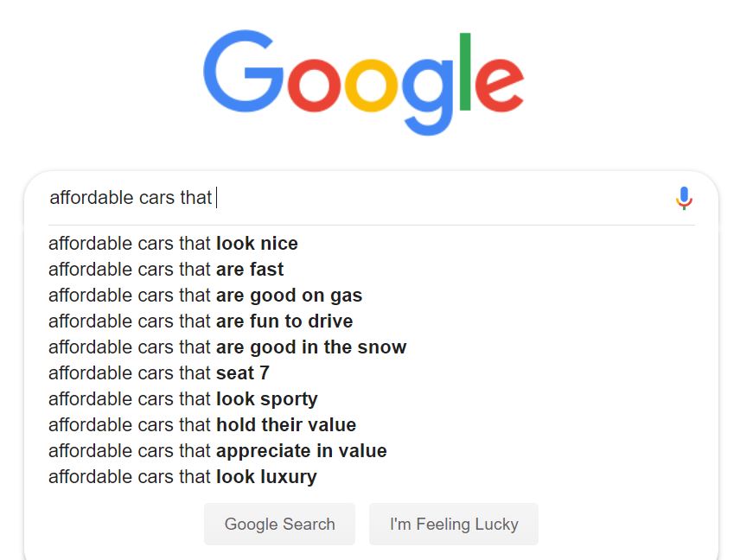Viewport: 740px width, 560px height.
Task: Pick suggestion "affordable cars that look sporty"
Action: [183, 399]
